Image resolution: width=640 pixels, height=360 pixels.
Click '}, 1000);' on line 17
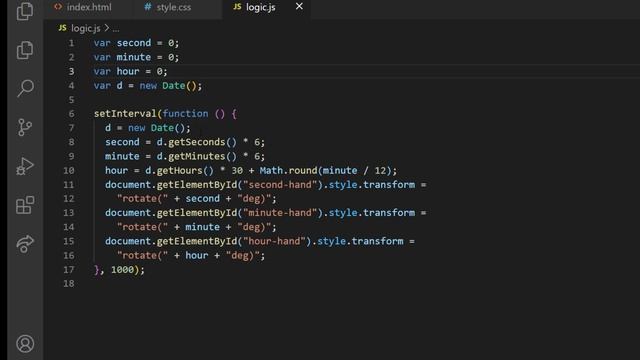pos(119,269)
